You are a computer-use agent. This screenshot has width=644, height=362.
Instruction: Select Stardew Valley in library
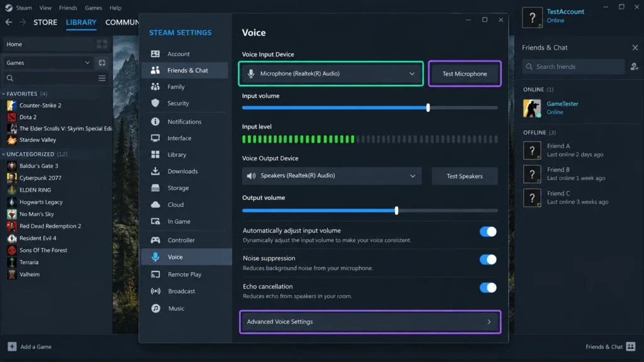(38, 140)
